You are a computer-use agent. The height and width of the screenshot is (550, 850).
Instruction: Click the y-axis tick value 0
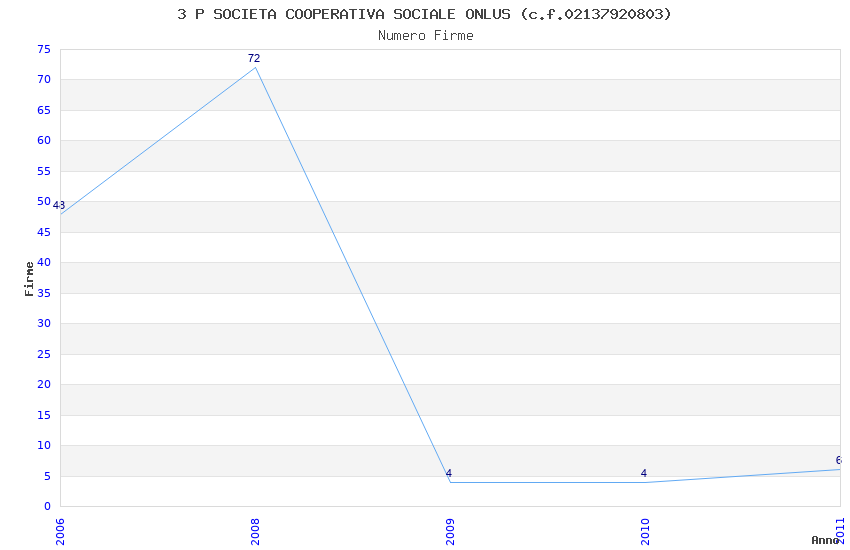47,506
